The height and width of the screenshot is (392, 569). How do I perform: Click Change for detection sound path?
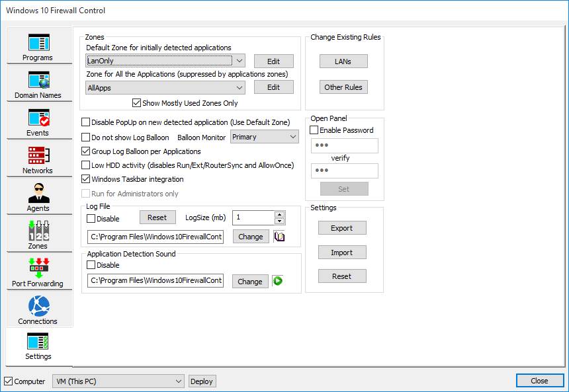point(250,282)
